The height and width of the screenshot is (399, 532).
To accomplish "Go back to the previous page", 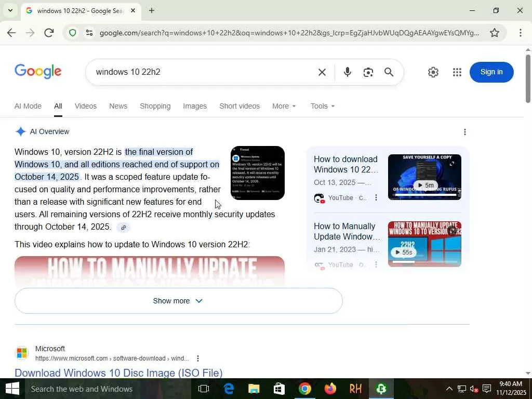I will [11, 33].
